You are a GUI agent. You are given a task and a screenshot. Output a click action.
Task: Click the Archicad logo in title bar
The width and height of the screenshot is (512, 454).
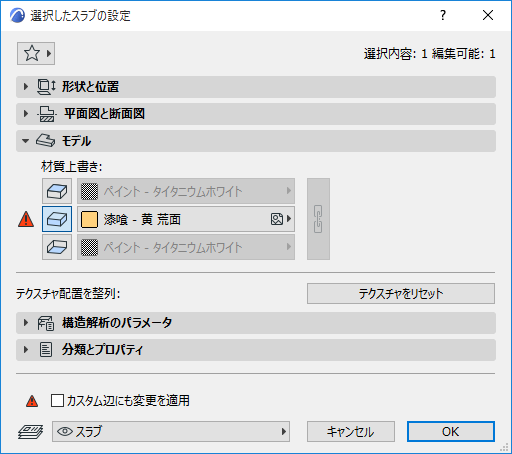click(17, 15)
